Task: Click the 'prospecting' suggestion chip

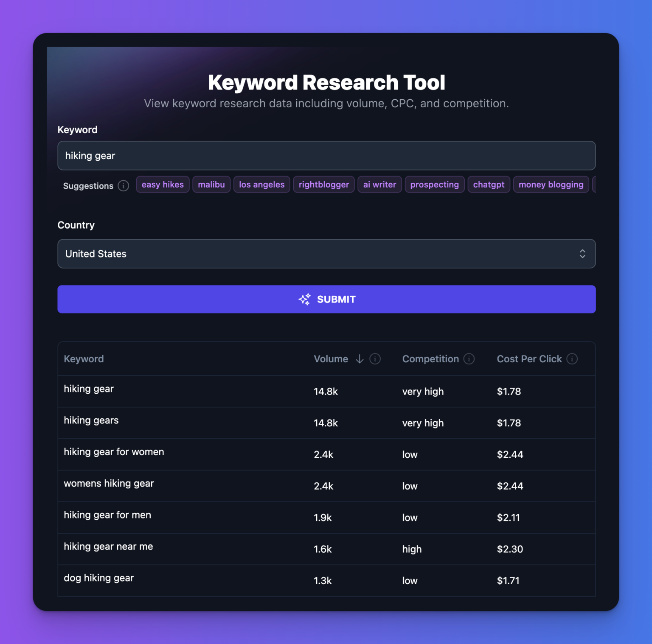Action: coord(435,184)
